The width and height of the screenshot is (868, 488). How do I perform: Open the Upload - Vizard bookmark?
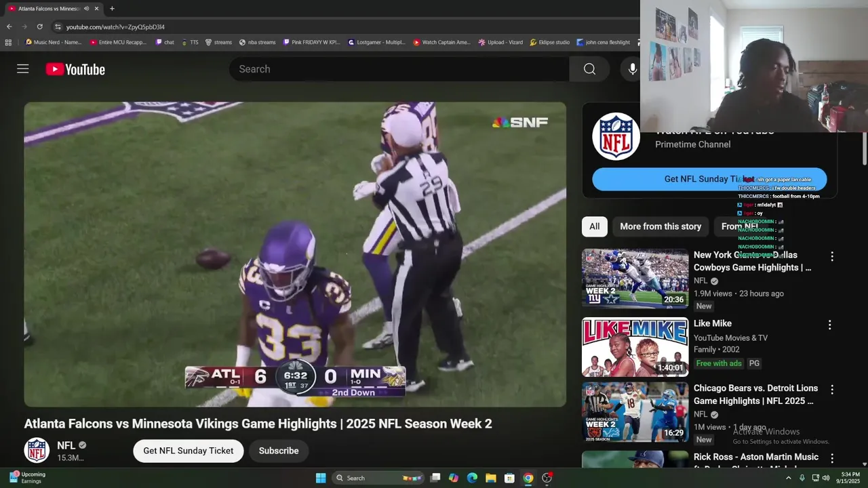click(x=500, y=42)
